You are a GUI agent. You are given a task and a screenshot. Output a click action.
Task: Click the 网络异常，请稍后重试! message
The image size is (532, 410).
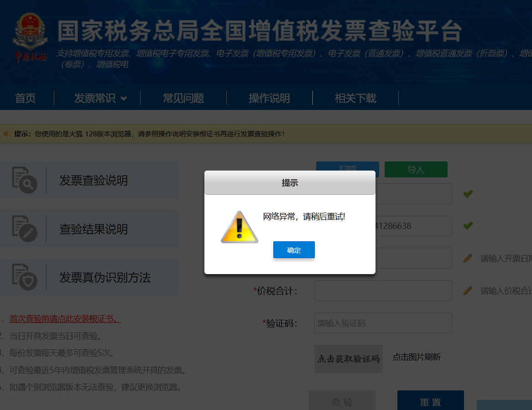304,216
